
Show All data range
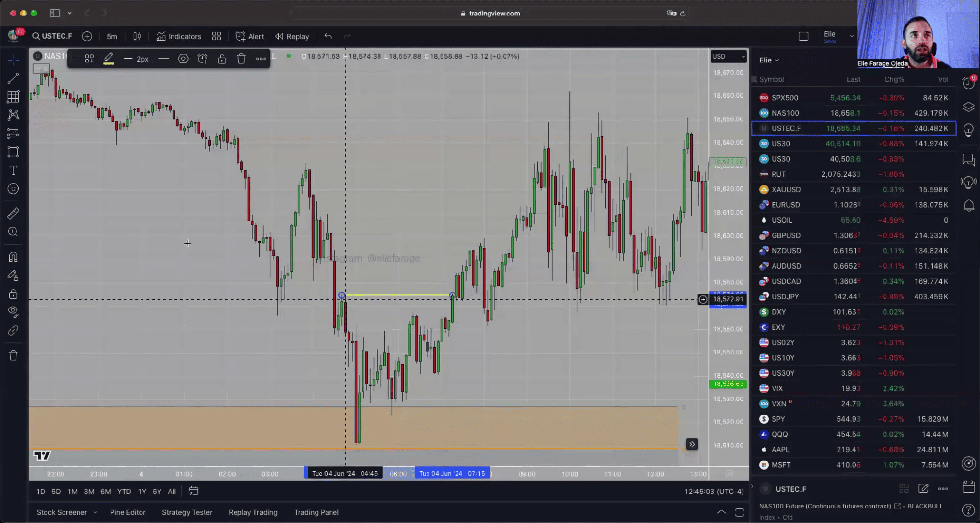click(172, 492)
